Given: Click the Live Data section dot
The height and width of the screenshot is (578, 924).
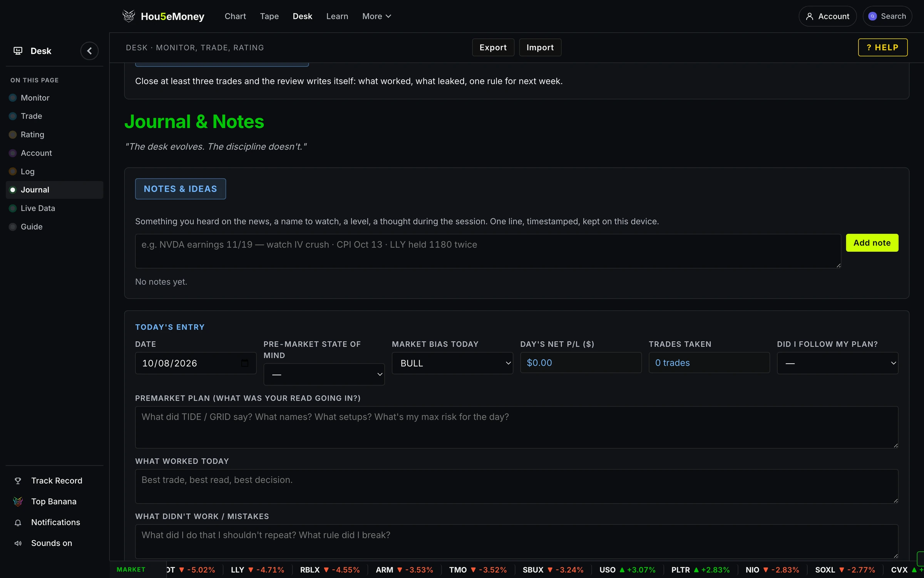Looking at the screenshot, I should pyautogui.click(x=13, y=208).
